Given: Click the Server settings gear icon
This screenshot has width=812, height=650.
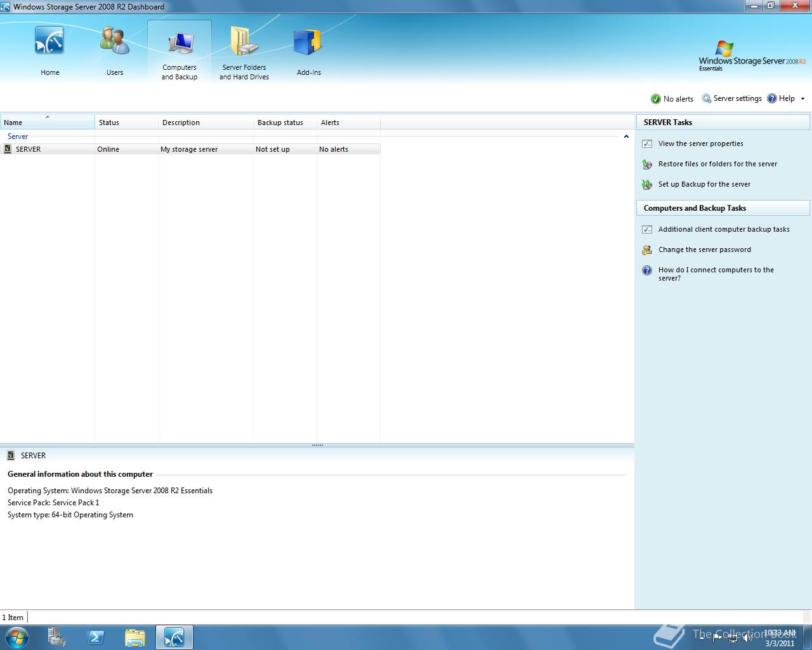Looking at the screenshot, I should (x=706, y=98).
